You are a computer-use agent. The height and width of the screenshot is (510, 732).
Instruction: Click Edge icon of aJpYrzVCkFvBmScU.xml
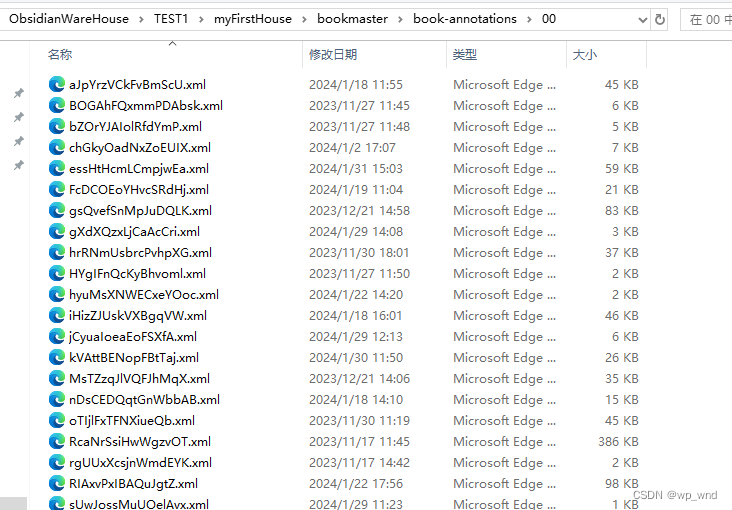point(56,85)
